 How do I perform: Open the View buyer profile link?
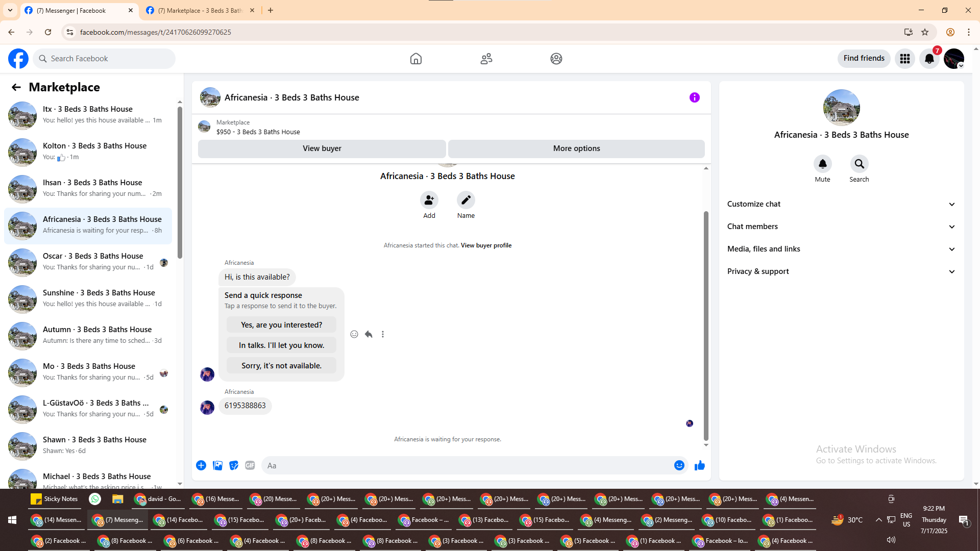click(486, 245)
